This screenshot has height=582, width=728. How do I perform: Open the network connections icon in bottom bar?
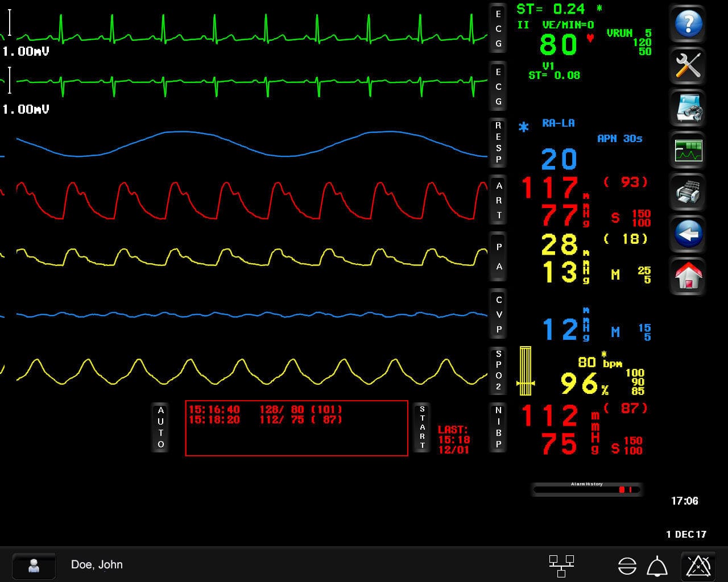click(x=561, y=566)
